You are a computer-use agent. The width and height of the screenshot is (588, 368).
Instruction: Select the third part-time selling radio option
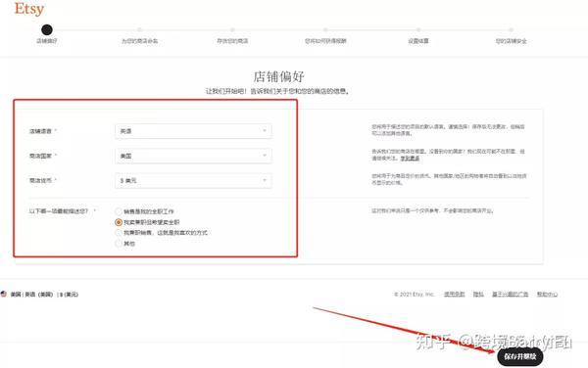click(x=119, y=233)
